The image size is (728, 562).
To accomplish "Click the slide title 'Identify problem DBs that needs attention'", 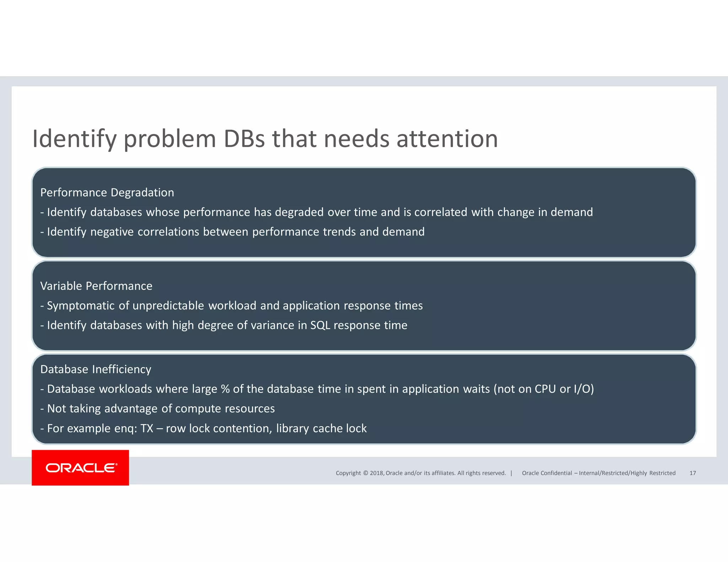I will 265,139.
